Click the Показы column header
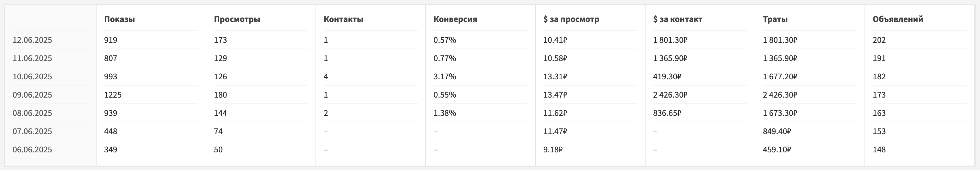 (120, 19)
